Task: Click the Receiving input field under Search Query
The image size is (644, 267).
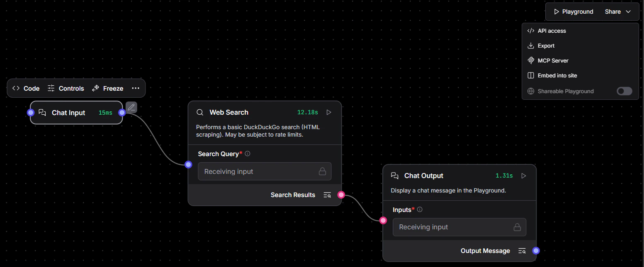Action: click(x=265, y=171)
